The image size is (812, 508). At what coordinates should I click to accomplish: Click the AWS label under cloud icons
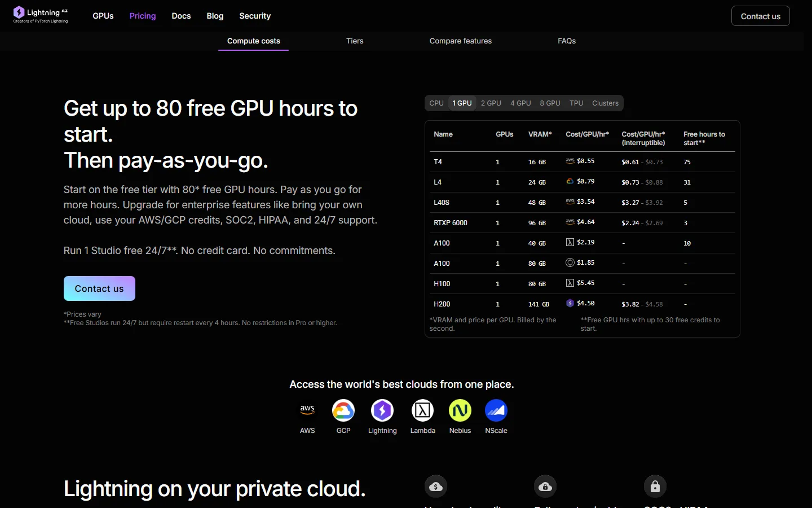click(307, 431)
